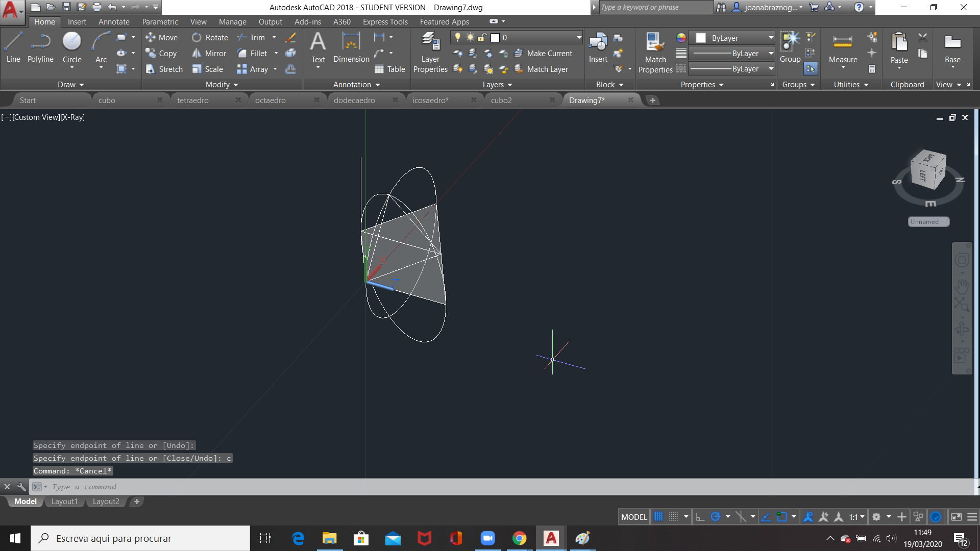Activate the Copy command
Viewport: 980px width, 551px height.
[161, 53]
